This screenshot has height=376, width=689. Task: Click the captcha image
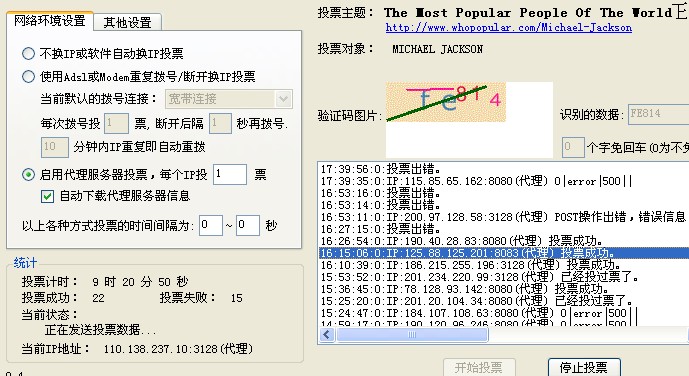[446, 102]
